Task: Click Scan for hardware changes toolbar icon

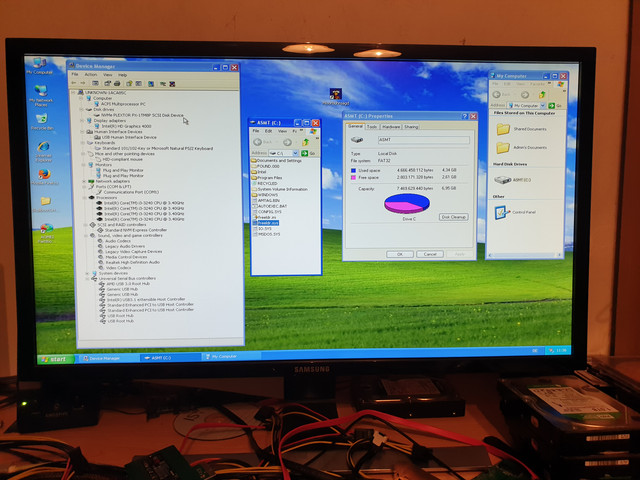Action: click(x=151, y=84)
